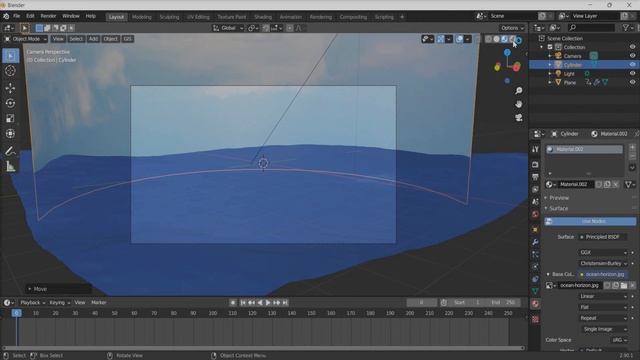Hide the Light object in outliner
The width and height of the screenshot is (640, 360).
tap(632, 73)
